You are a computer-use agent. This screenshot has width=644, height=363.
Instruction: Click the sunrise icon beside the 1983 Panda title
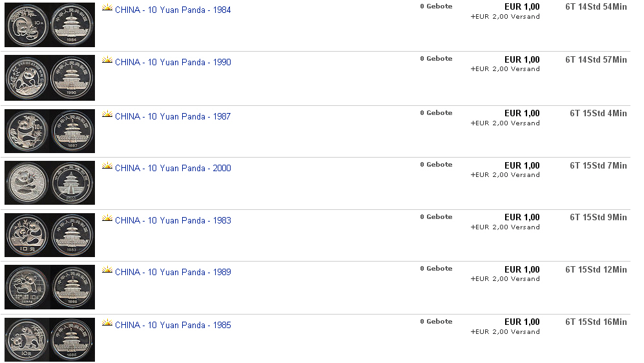coord(107,218)
